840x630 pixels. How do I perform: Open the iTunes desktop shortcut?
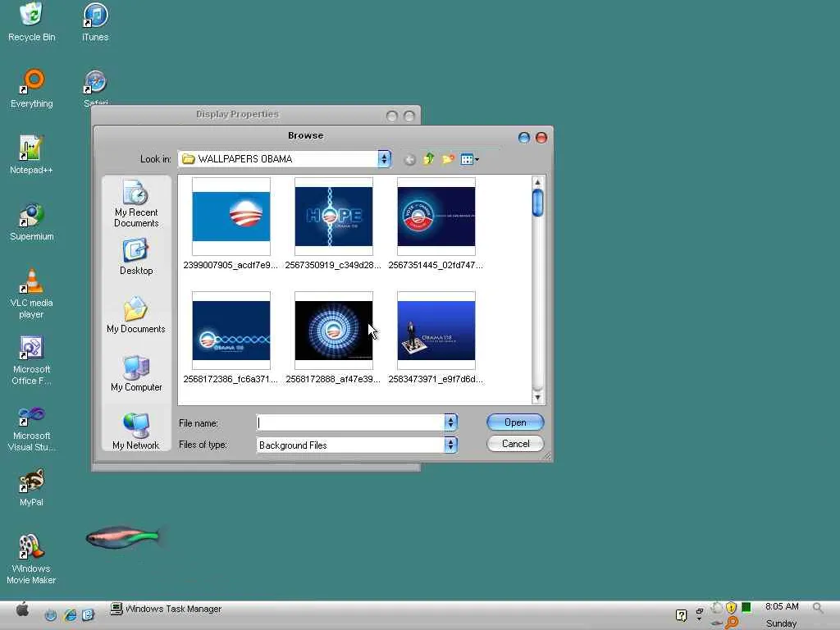95,21
